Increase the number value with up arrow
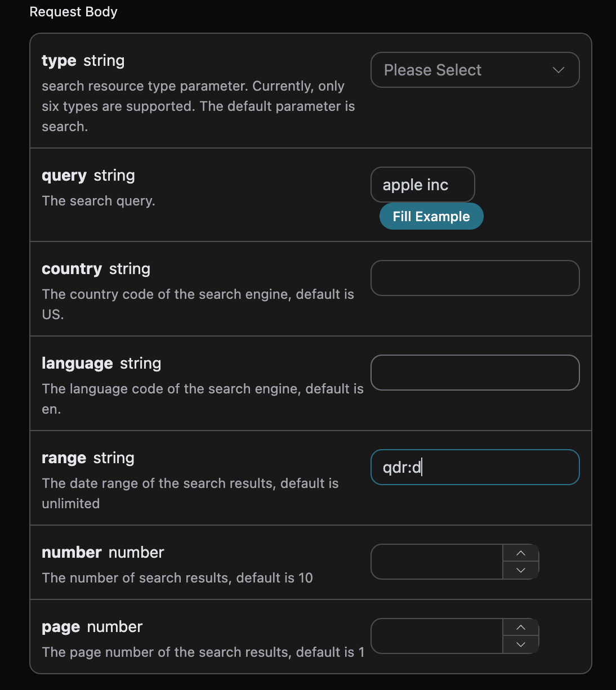 [521, 553]
